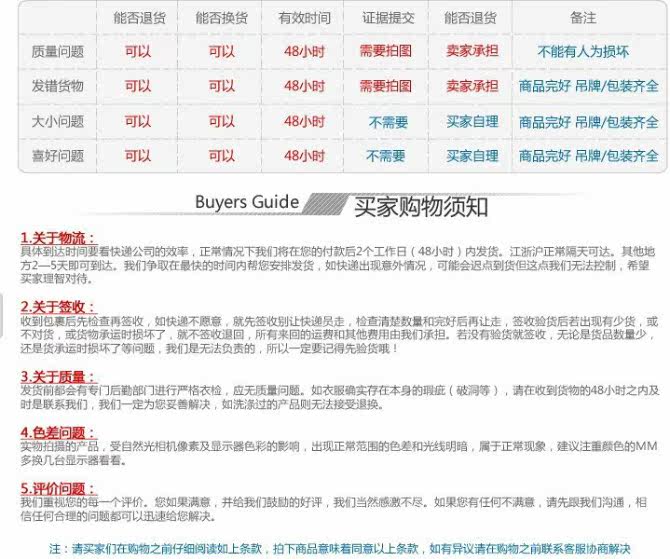Image resolution: width=670 pixels, height=559 pixels.
Task: Click 可以 under 能否换货 in 质量问题 row
Action: coord(221,52)
